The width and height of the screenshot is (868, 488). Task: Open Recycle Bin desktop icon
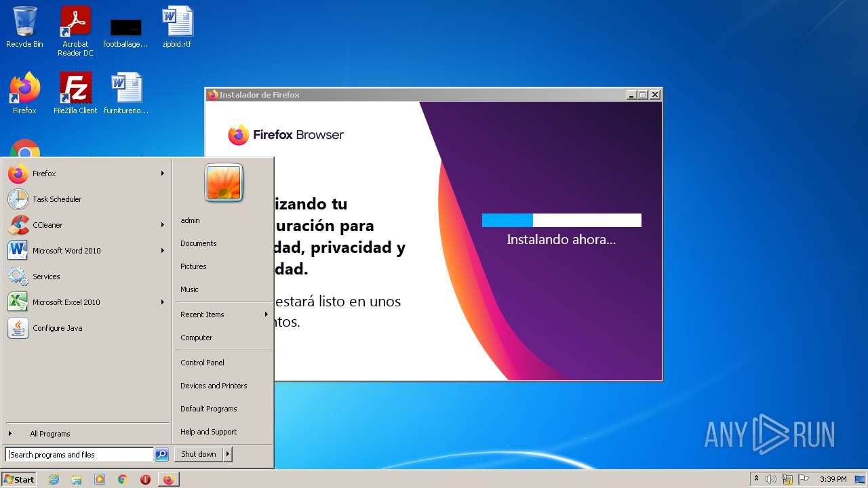(24, 27)
